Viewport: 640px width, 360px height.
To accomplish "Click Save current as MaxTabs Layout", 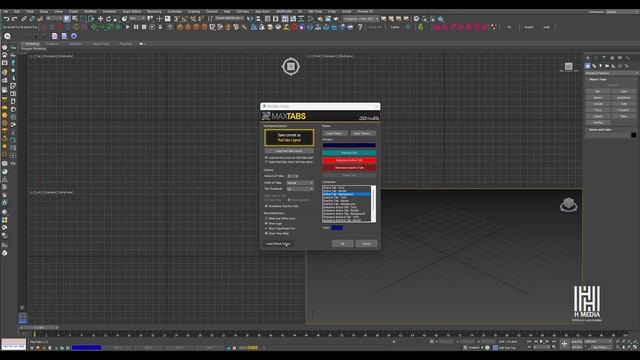I will click(289, 138).
